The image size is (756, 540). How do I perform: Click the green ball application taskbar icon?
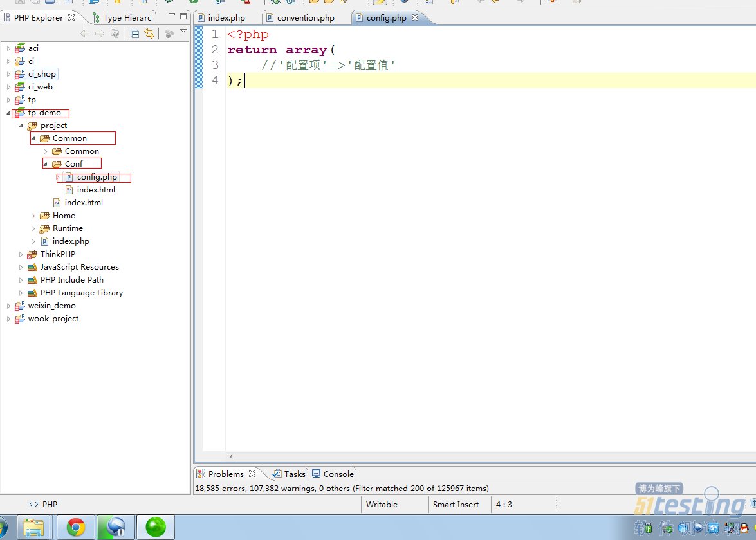tap(156, 527)
